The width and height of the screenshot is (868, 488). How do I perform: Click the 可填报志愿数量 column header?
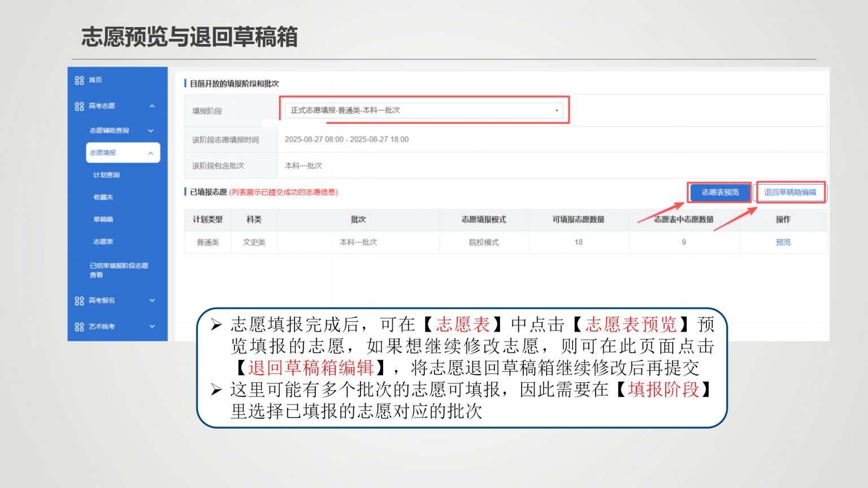(x=578, y=220)
